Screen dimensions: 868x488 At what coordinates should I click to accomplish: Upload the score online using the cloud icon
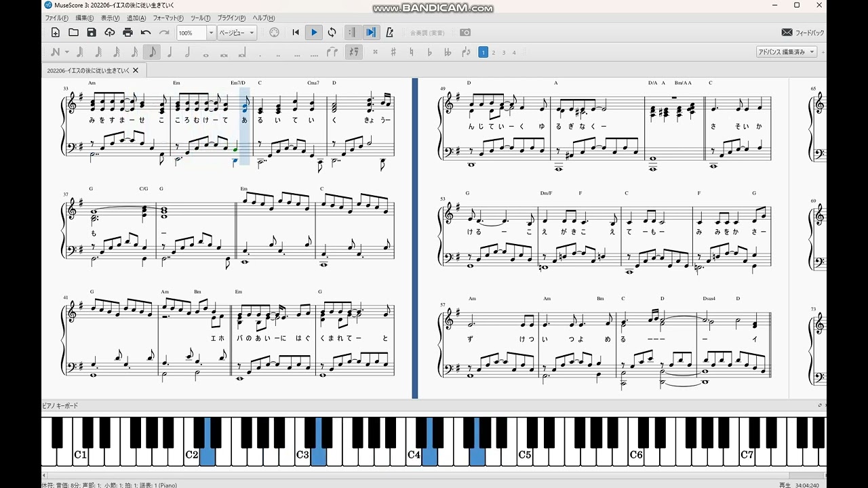[x=109, y=33]
